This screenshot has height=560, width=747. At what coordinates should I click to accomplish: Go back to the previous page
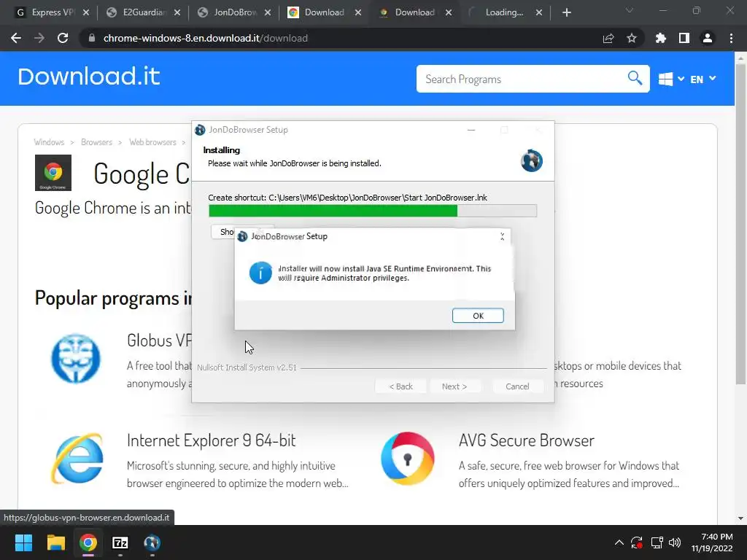[16, 38]
